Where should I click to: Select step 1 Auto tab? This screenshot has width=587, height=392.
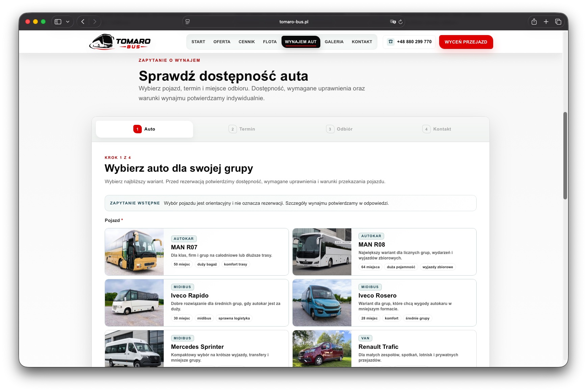pos(144,129)
